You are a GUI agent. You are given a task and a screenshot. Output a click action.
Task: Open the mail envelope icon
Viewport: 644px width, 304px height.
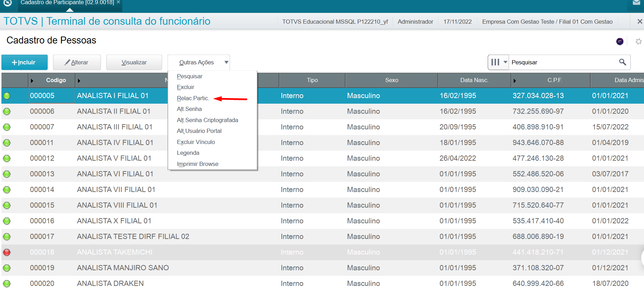[x=636, y=3]
